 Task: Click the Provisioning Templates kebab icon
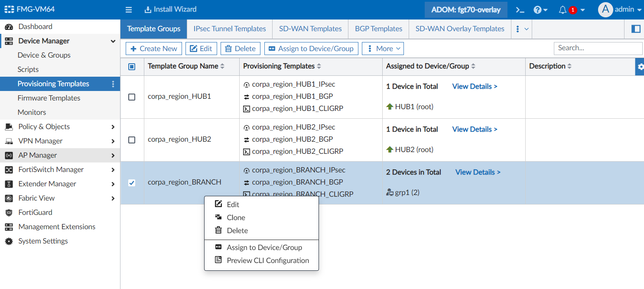click(x=113, y=84)
